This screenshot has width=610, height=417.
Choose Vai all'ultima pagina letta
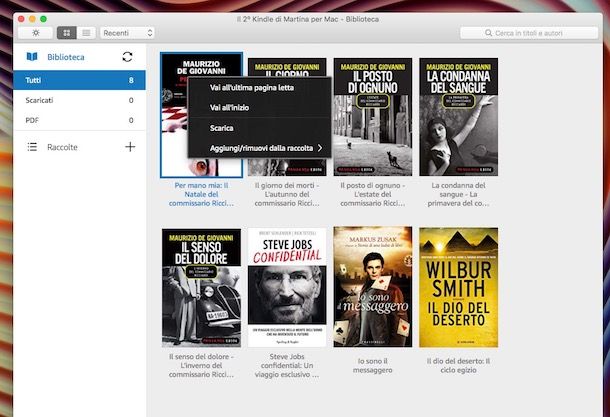coord(259,88)
